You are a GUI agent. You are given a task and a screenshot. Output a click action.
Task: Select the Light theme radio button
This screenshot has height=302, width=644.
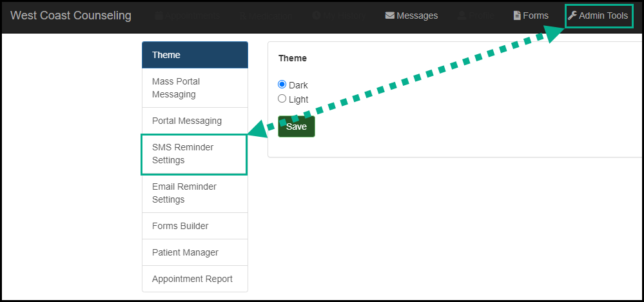tap(282, 99)
